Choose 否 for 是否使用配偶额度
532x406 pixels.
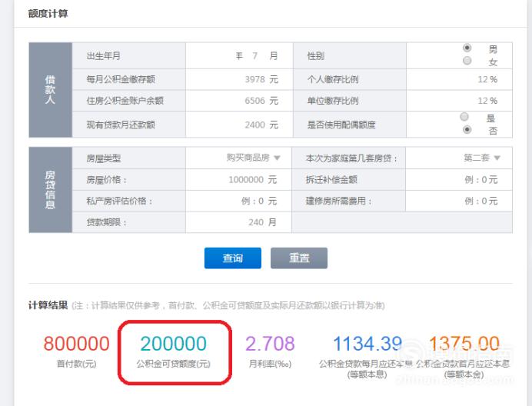coord(467,130)
